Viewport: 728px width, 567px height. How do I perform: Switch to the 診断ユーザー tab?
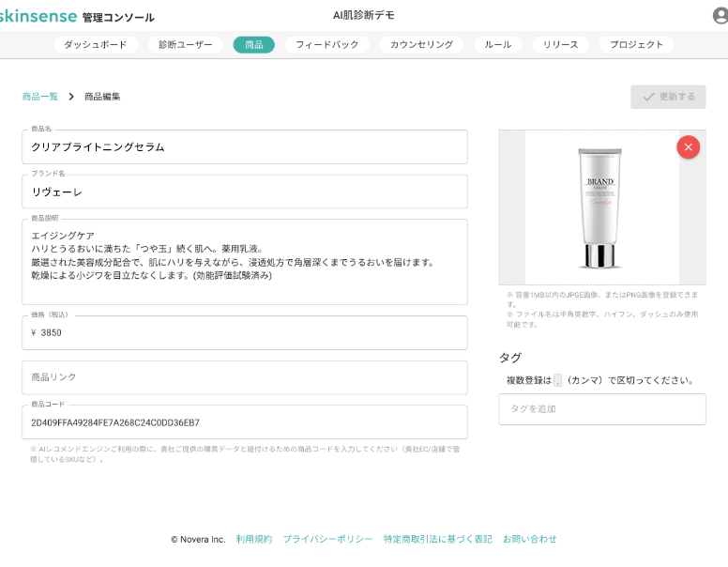point(185,45)
